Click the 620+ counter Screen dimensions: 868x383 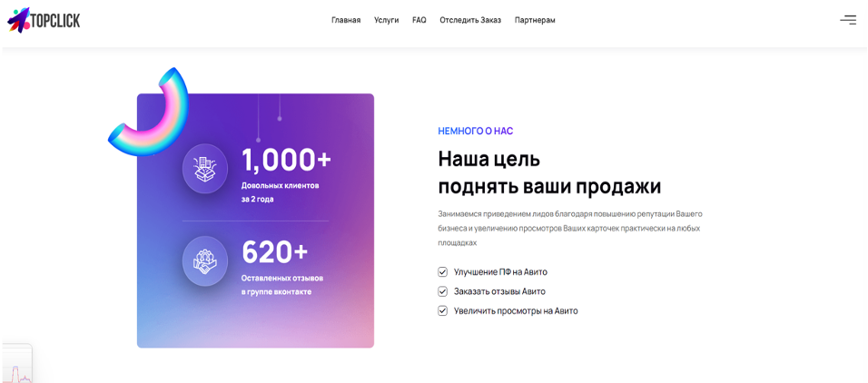coord(274,252)
